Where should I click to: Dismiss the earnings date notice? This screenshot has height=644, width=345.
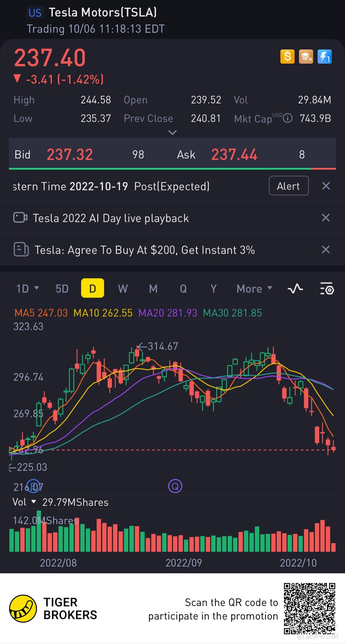click(x=326, y=186)
